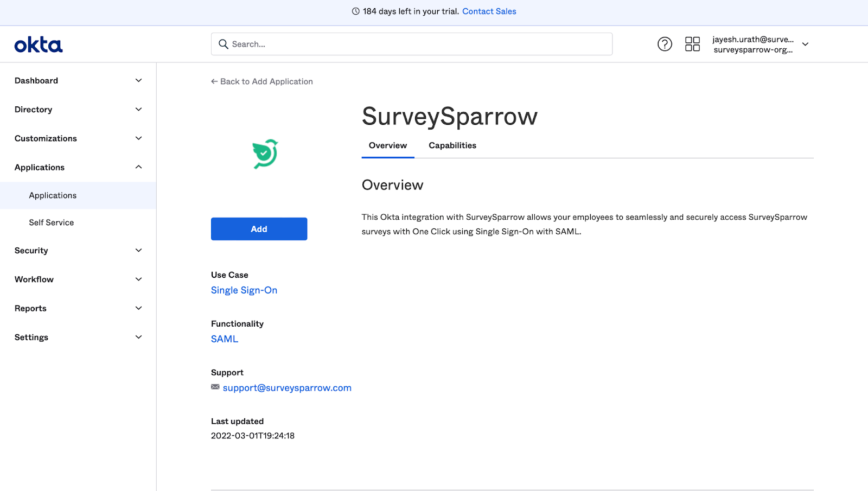Switch to the Overview tab

388,145
